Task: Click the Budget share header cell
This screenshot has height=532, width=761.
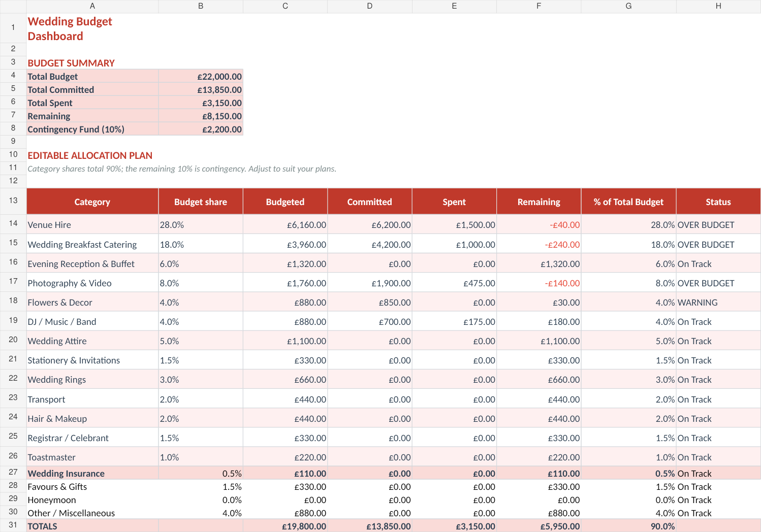Action: coord(201,202)
